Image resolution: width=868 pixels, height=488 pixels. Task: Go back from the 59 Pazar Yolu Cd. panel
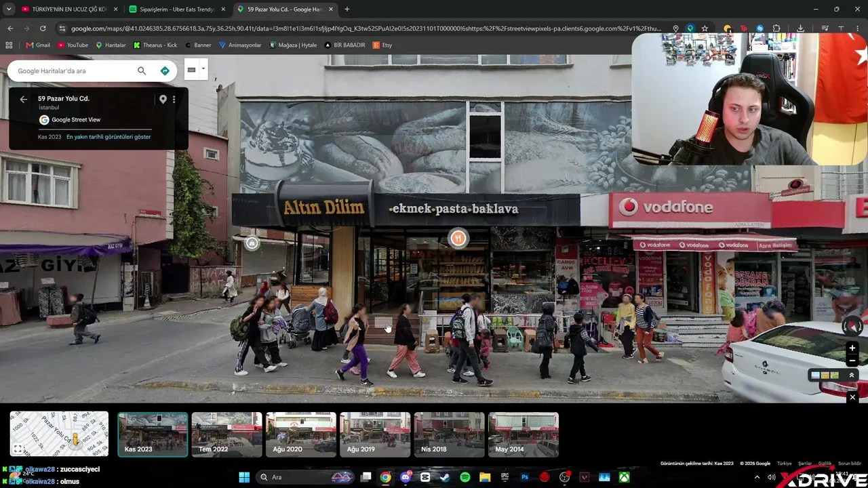[x=24, y=99]
